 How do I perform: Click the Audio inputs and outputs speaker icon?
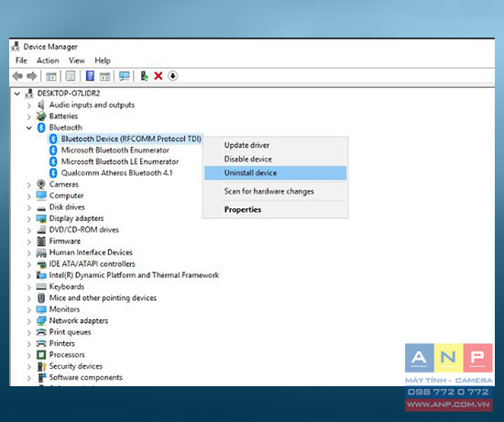click(41, 105)
